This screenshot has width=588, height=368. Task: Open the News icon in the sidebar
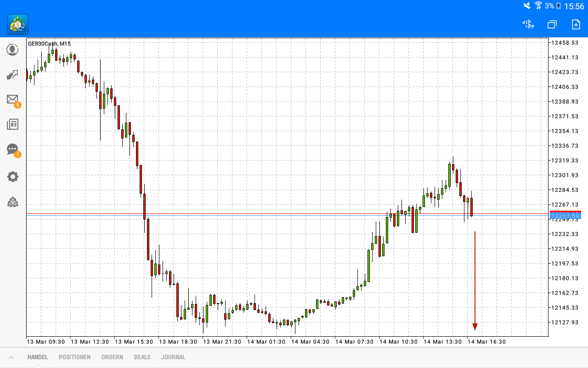click(x=12, y=124)
